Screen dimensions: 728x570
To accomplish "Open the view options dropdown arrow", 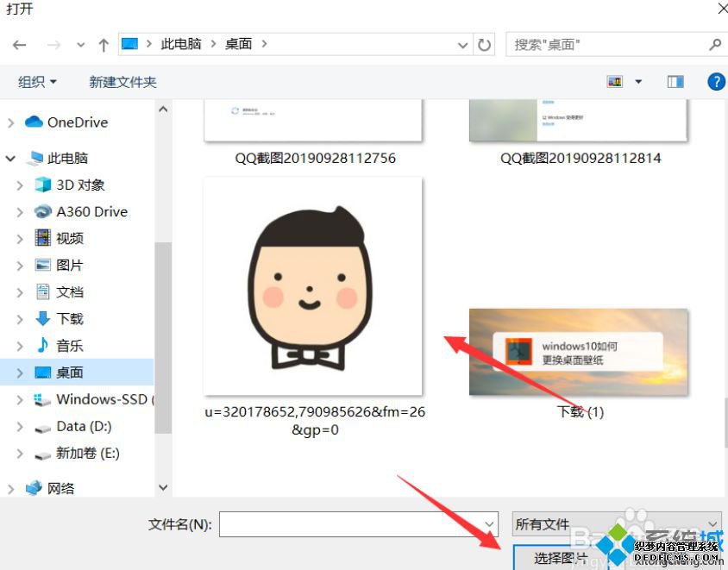I will point(638,82).
